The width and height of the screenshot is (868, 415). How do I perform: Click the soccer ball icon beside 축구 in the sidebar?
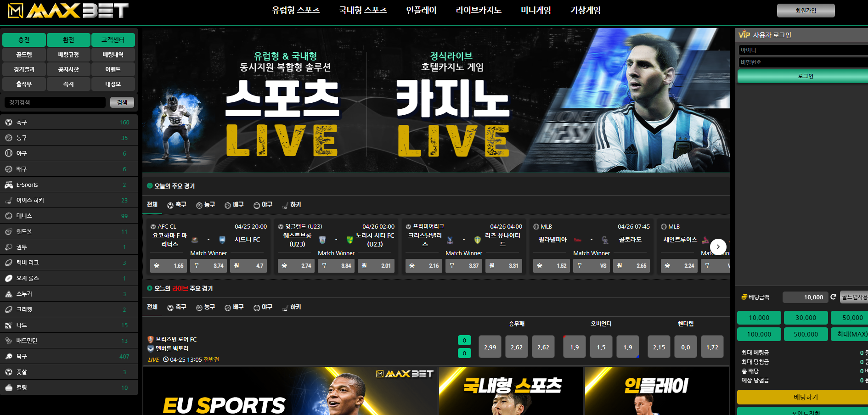(9, 122)
